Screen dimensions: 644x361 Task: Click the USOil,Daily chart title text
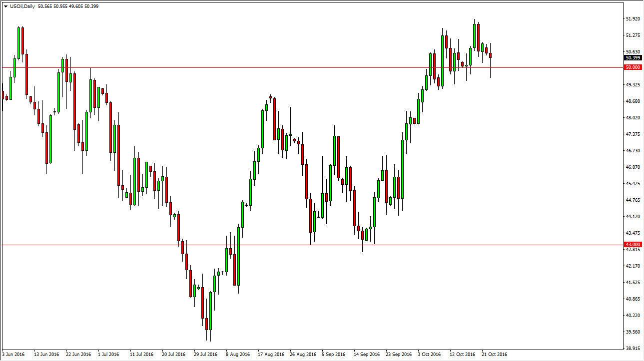click(21, 6)
